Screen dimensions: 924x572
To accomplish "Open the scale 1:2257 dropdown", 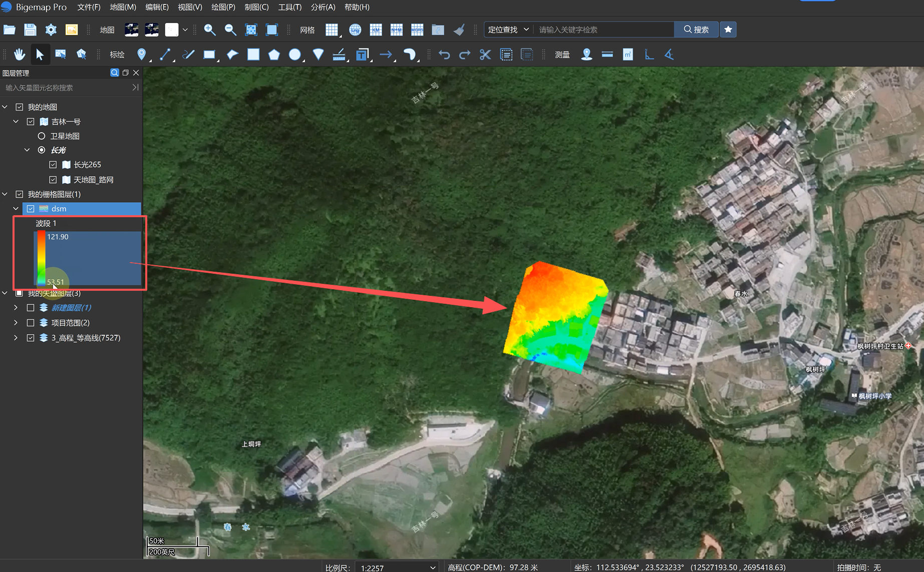I will point(397,567).
